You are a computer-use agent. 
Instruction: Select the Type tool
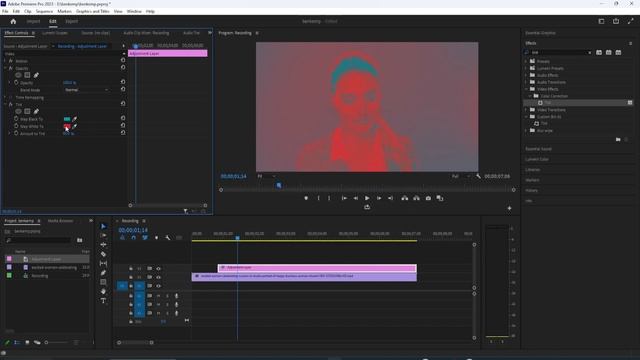pyautogui.click(x=103, y=301)
